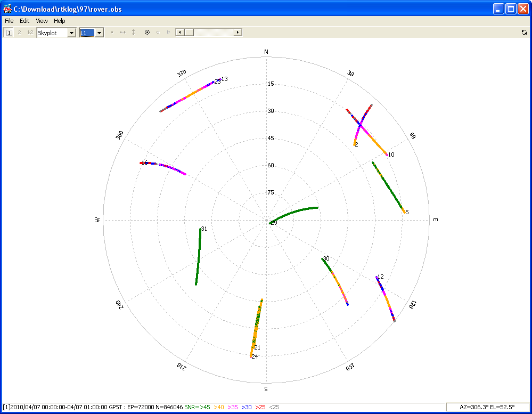Open the Edit menu
This screenshot has height=414, width=532.
click(24, 21)
